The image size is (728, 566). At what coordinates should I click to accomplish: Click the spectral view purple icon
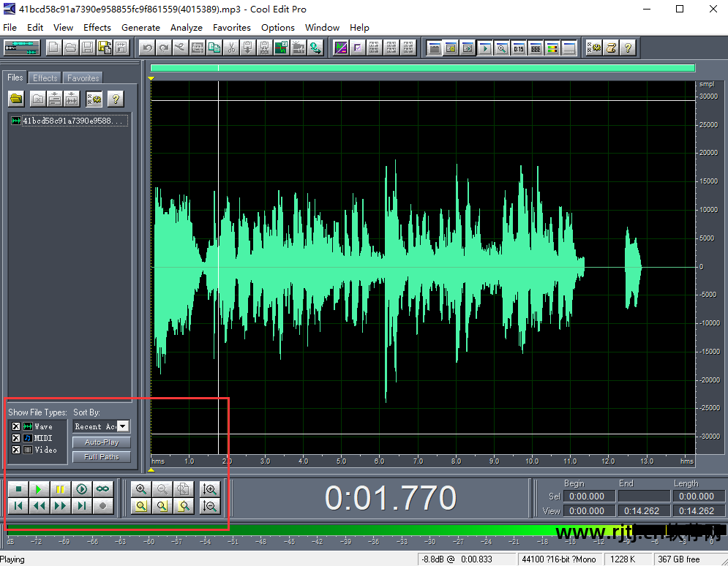(341, 48)
